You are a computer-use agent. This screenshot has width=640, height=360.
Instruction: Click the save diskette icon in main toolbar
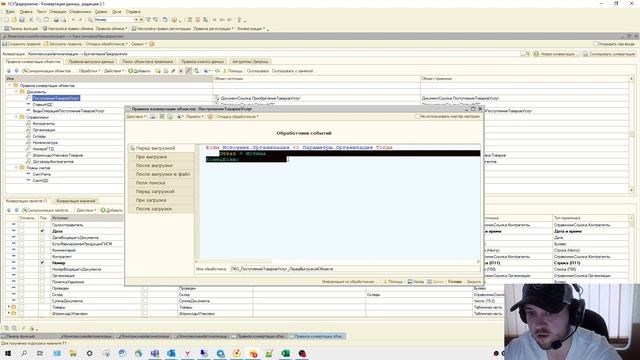(22, 20)
